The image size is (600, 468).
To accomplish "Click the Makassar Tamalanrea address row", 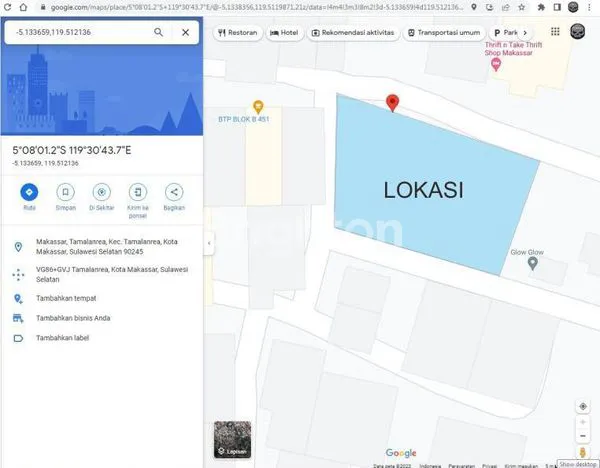I will [102, 247].
